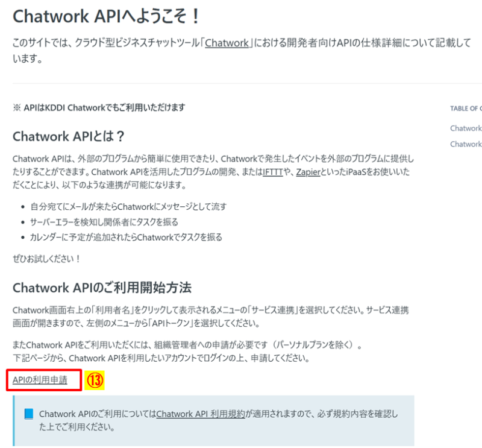The image size is (482, 448).
Task: Select the first Chatwork entry in table of contents
Action: pyautogui.click(x=466, y=128)
